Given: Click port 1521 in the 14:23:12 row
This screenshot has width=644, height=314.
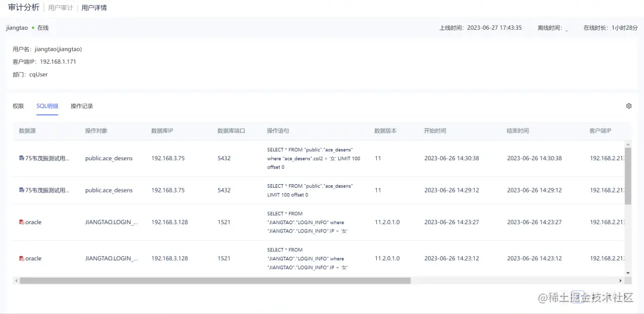Looking at the screenshot, I should click(224, 259).
